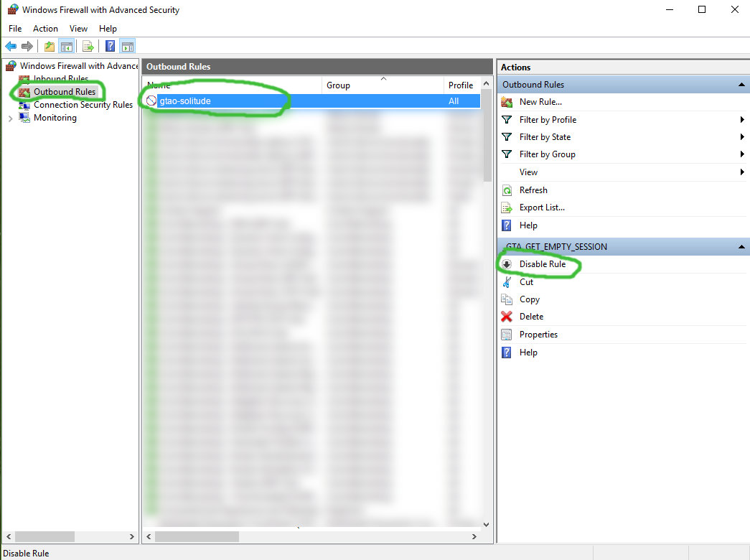Screen dimensions: 750x560
Task: Toggle the Show/Hide Action Pane icon
Action: point(128,47)
